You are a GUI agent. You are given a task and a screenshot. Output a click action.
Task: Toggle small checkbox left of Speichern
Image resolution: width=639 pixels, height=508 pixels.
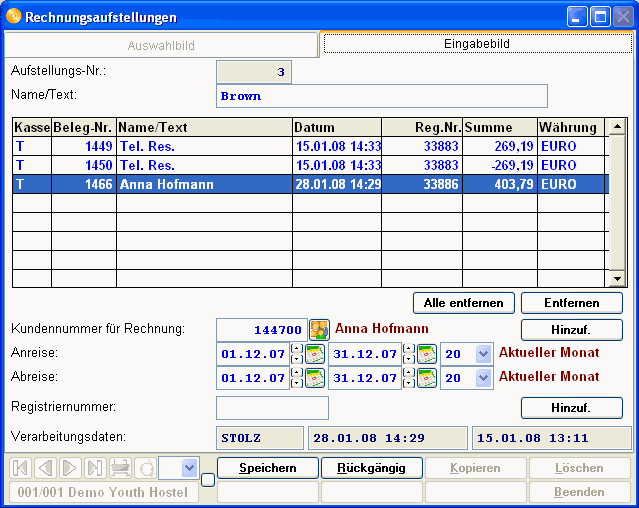(208, 479)
